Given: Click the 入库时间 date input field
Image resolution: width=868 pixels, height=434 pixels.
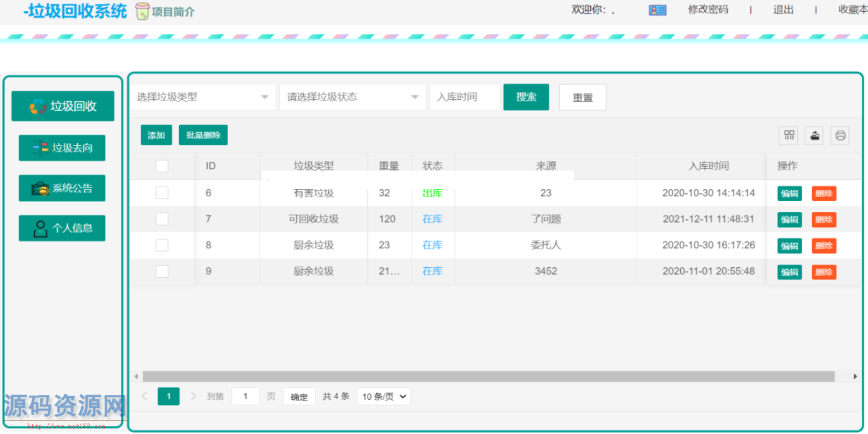Looking at the screenshot, I should click(x=464, y=97).
